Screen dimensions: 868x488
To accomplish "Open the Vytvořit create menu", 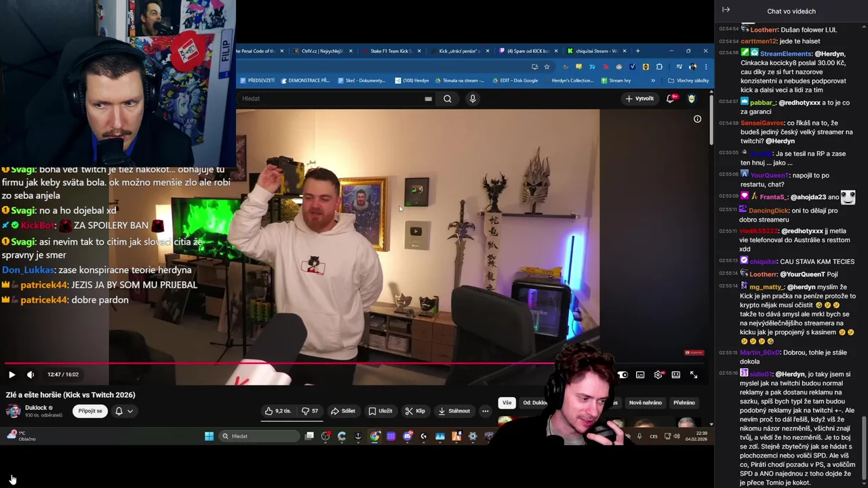I will pyautogui.click(x=639, y=99).
